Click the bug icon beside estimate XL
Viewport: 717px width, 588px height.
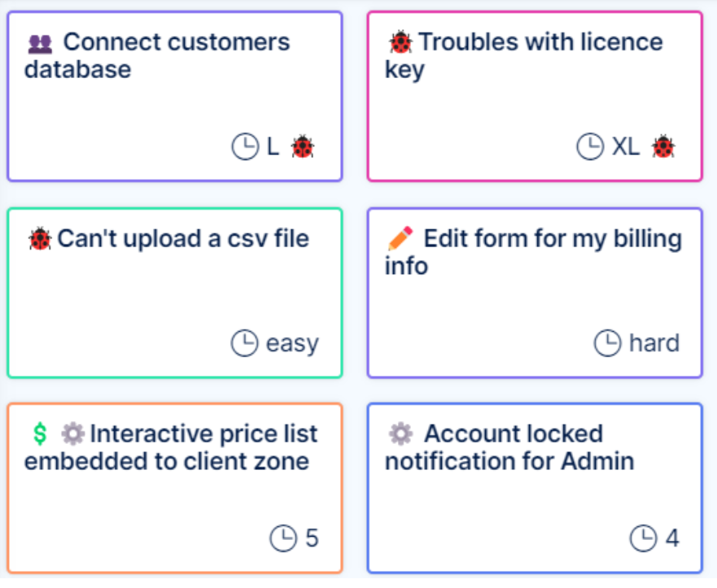(x=663, y=147)
